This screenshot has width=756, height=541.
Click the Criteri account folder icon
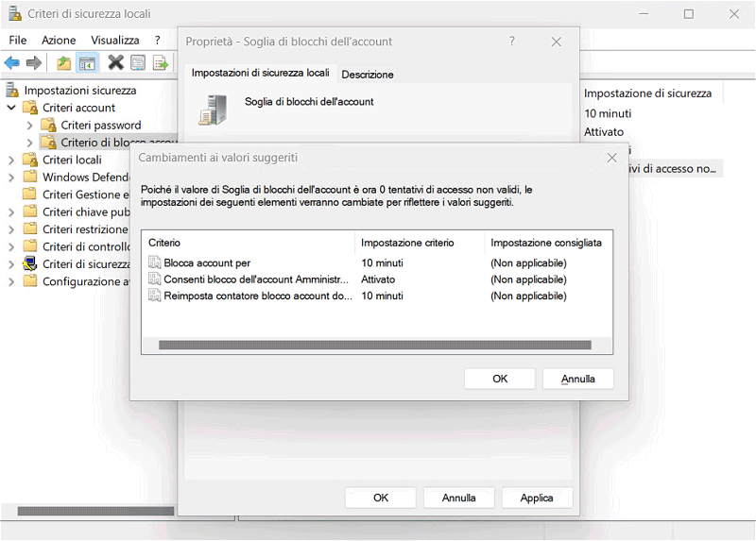[x=30, y=108]
